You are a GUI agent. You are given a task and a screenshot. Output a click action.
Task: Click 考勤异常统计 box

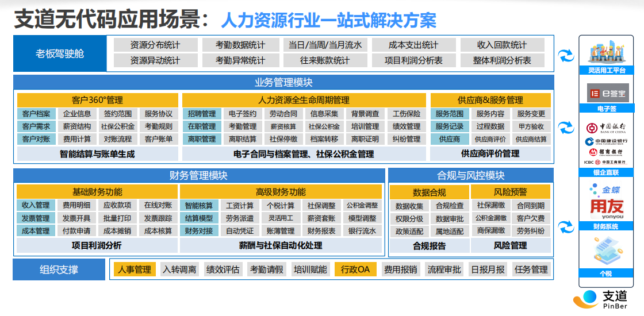[240, 60]
